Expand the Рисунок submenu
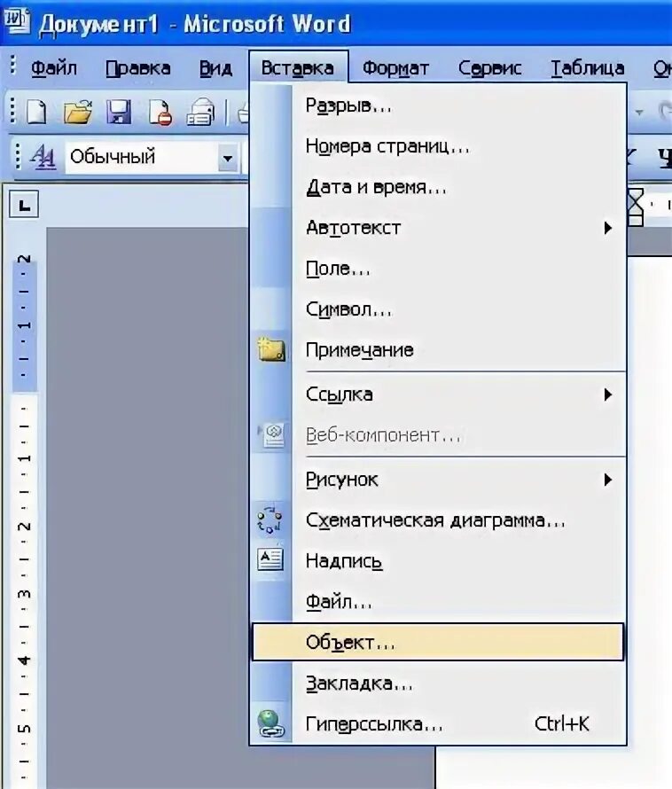Image resolution: width=672 pixels, height=789 pixels. click(x=439, y=480)
